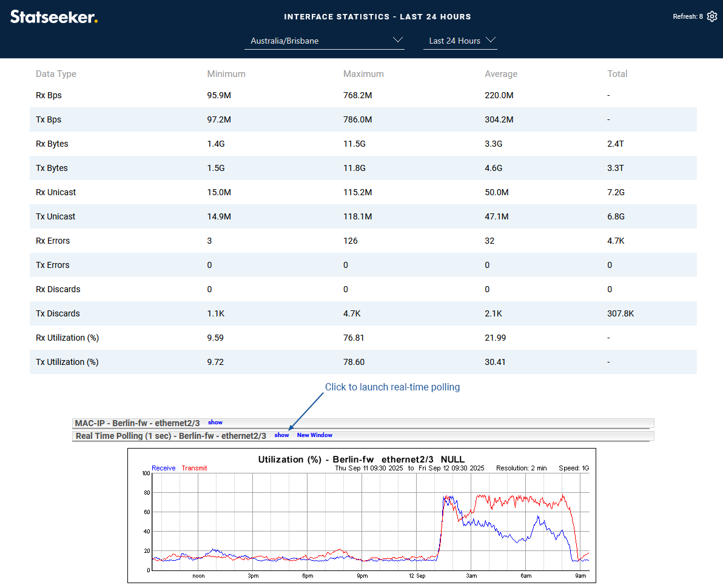This screenshot has width=723, height=588.
Task: Click the Average column header
Action: coord(501,74)
